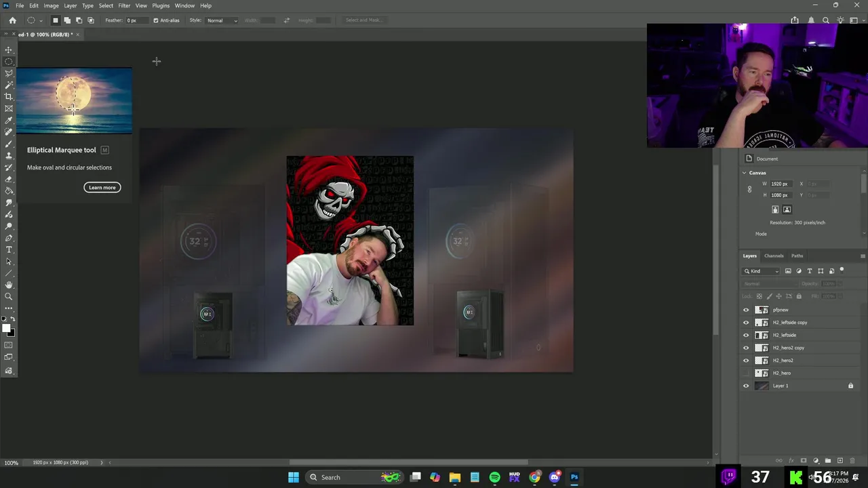
Task: Click Learn more in the tool tooltip
Action: (102, 188)
